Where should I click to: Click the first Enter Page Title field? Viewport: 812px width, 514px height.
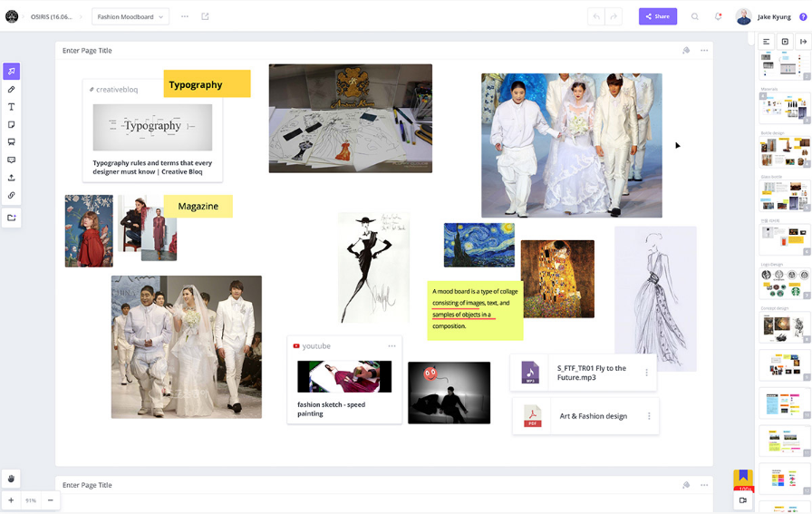pos(87,50)
